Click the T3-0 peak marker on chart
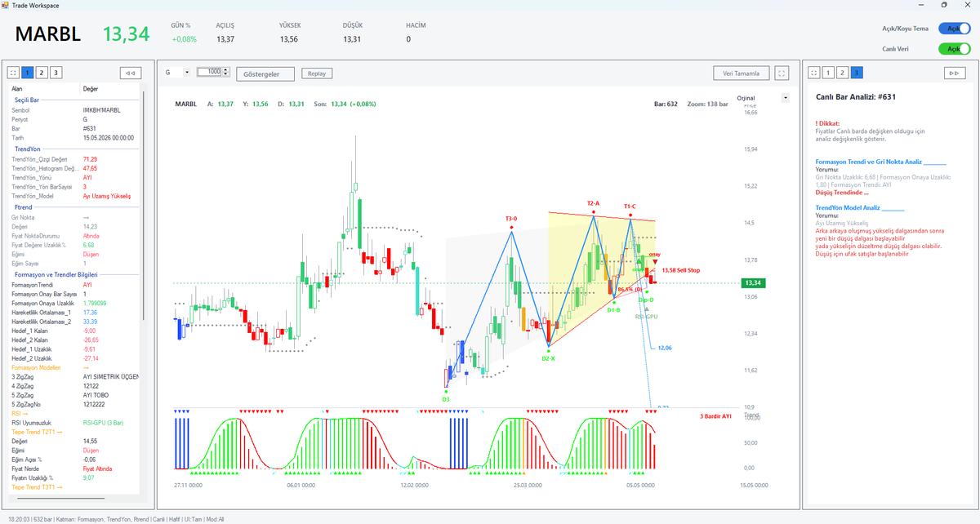The width and height of the screenshot is (980, 524). (511, 219)
